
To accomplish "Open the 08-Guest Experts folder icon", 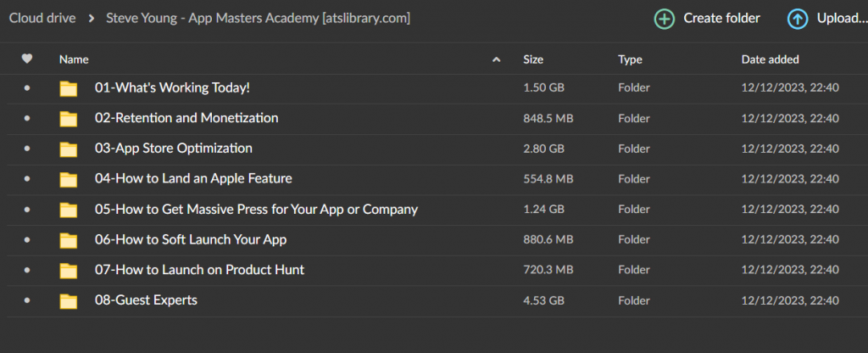I will (69, 301).
